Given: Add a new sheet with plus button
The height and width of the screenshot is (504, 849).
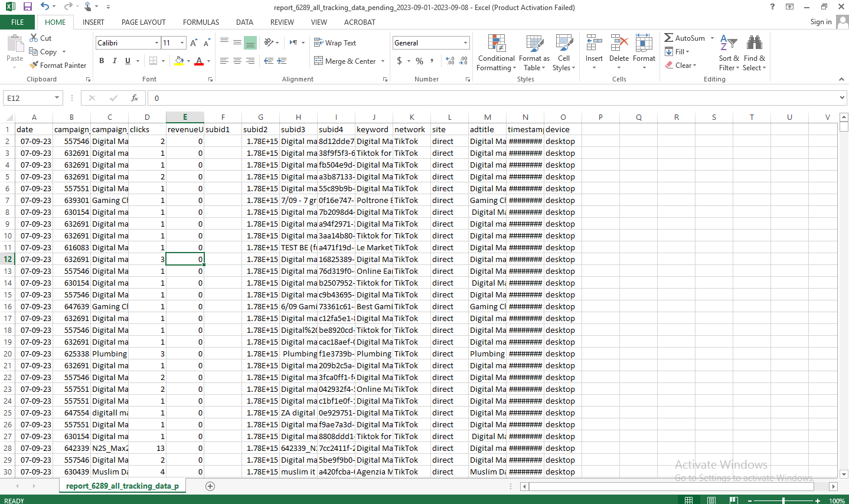Looking at the screenshot, I should click(x=210, y=486).
